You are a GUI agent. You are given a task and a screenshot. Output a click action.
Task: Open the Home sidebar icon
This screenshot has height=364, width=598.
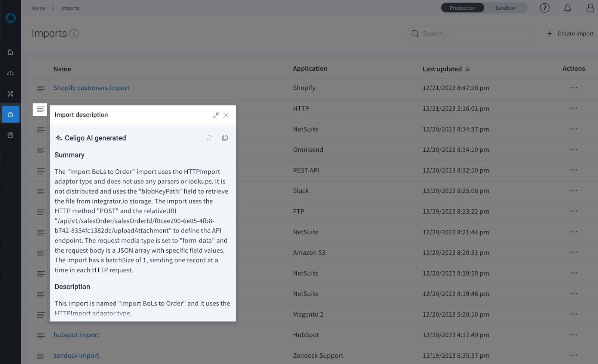point(10,52)
